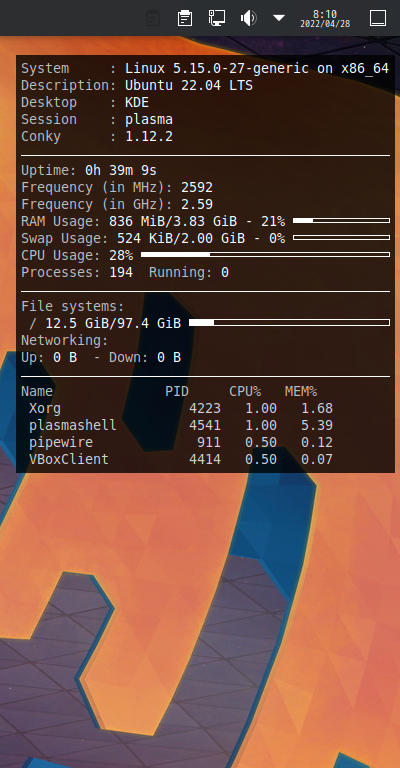
Task: Click the Swap Usage progress bar
Action: click(x=341, y=238)
